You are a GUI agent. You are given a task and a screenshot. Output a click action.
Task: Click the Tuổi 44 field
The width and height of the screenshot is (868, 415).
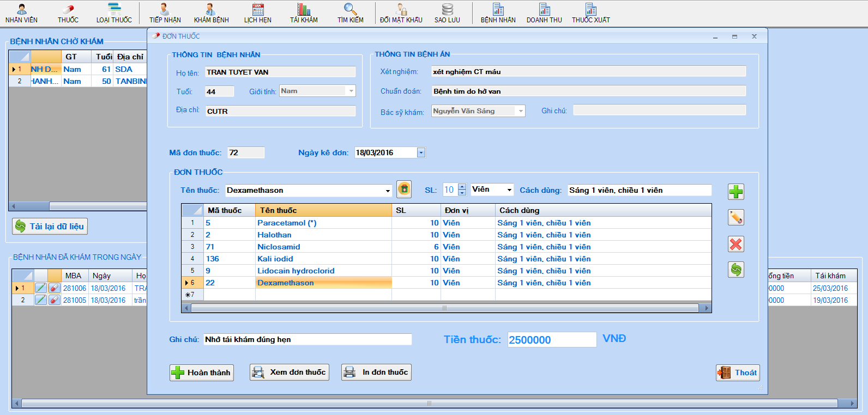point(220,91)
